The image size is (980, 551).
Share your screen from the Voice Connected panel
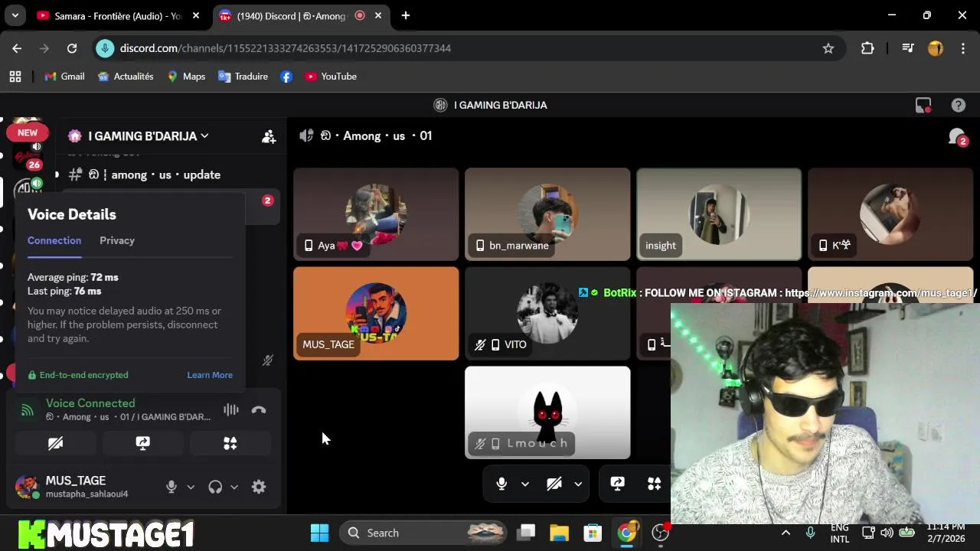click(142, 443)
